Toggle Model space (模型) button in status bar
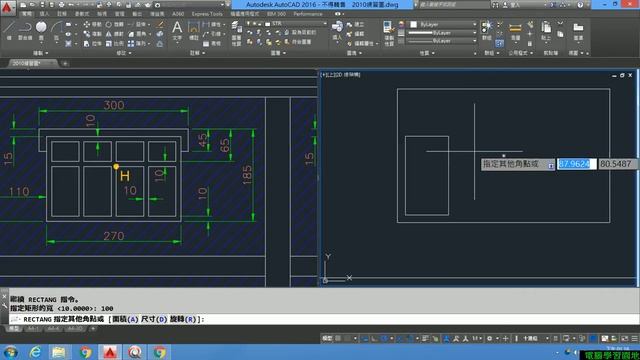 (x=327, y=338)
